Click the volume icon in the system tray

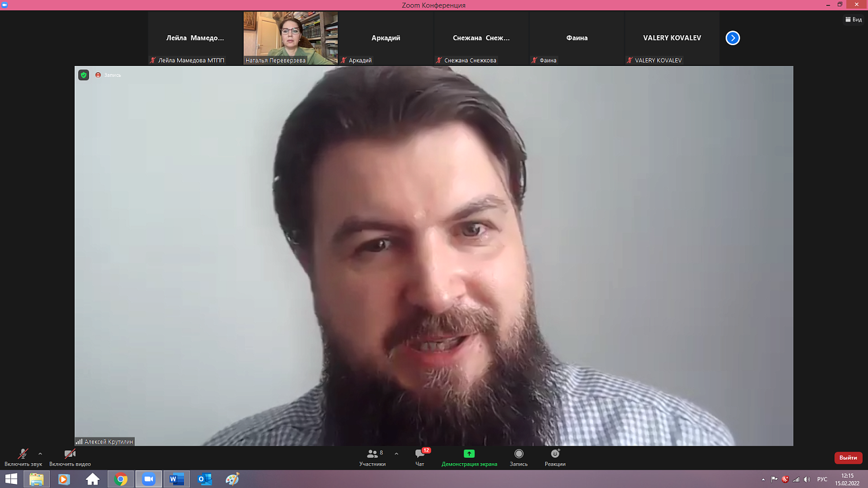point(807,479)
